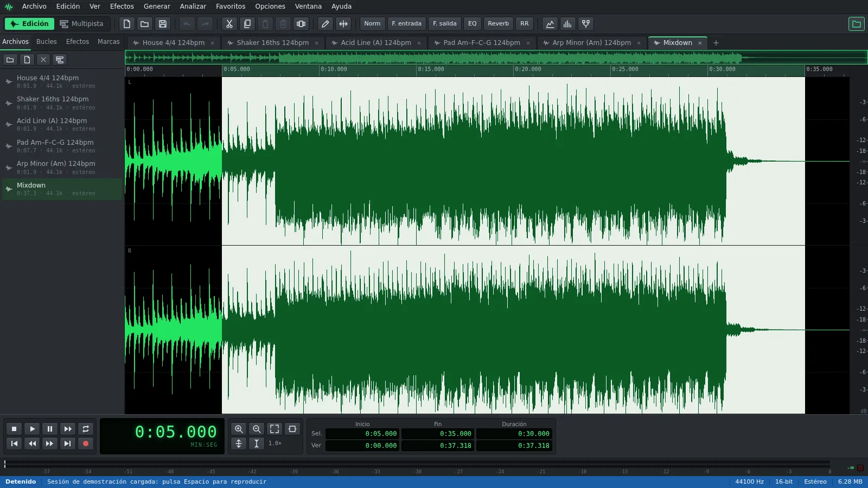The height and width of the screenshot is (488, 868).
Task: Click the branching routing icon after analyzer
Action: tap(586, 24)
